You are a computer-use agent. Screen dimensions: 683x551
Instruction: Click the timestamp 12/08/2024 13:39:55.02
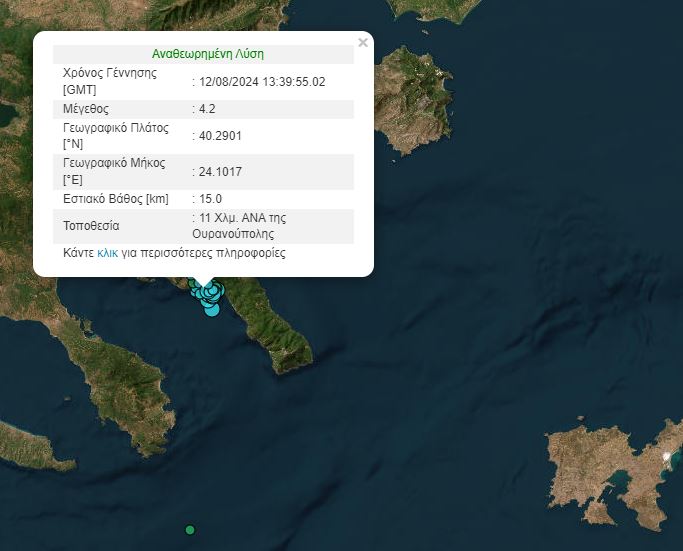click(x=261, y=81)
